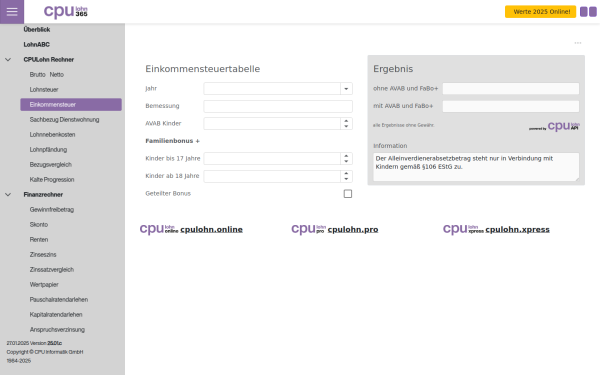Viewport: 600px width, 375px height.
Task: Click the Einkommensteuertabelle heading
Action: (202, 69)
